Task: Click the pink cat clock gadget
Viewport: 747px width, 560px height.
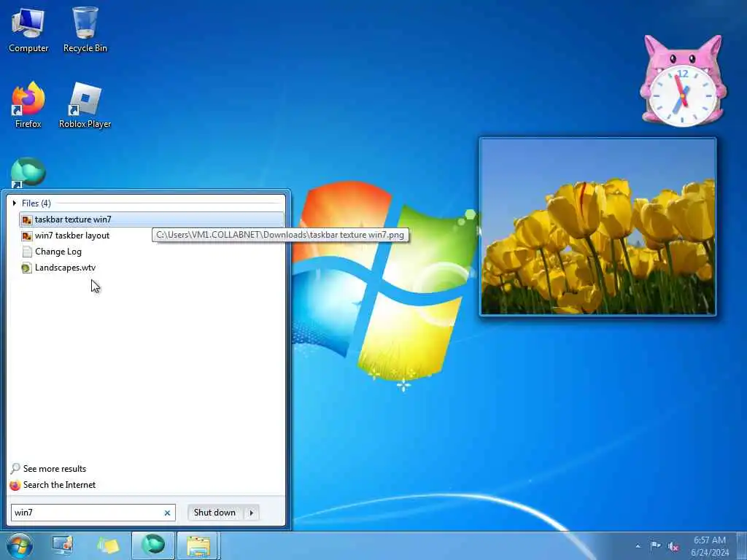Action: click(683, 81)
